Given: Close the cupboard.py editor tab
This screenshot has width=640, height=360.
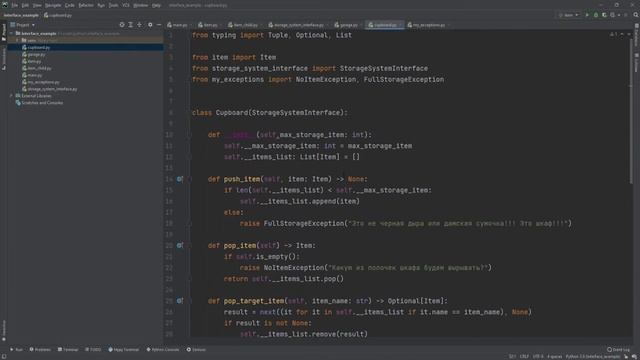Looking at the screenshot, I should 400,25.
